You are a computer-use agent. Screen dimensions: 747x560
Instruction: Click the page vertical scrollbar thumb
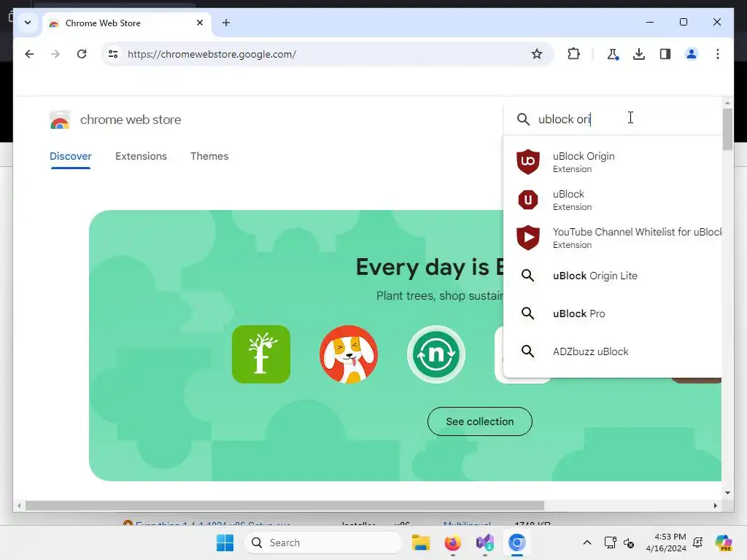coord(727,128)
